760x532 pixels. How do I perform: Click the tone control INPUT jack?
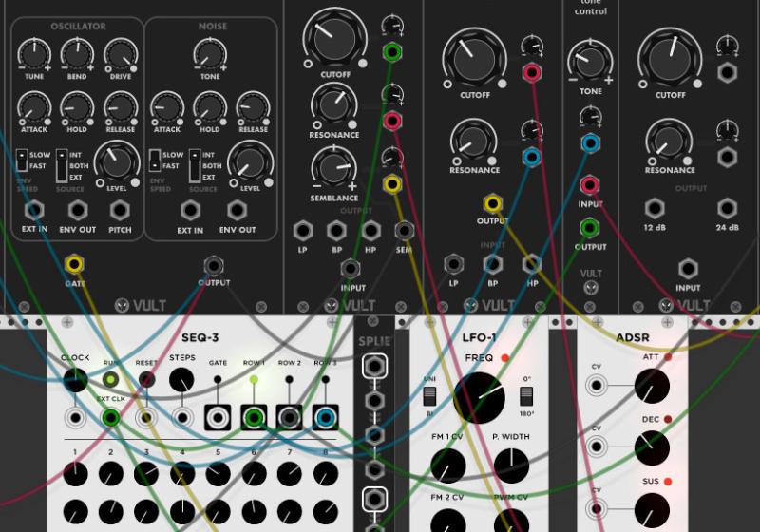[x=590, y=185]
